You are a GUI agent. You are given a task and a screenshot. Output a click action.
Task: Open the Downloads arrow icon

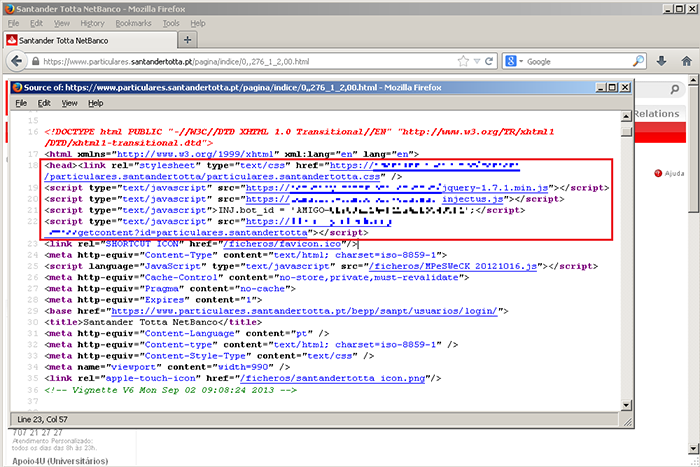[x=661, y=61]
